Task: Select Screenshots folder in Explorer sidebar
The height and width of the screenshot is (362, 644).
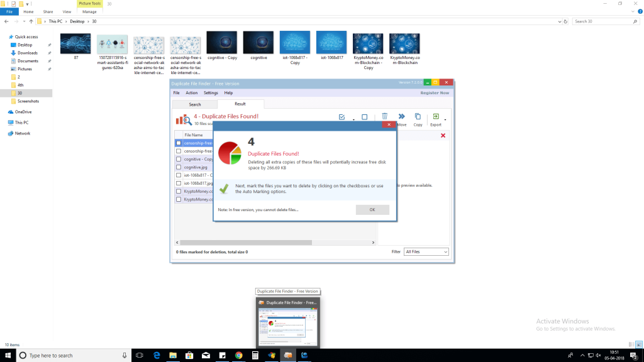Action: click(28, 101)
